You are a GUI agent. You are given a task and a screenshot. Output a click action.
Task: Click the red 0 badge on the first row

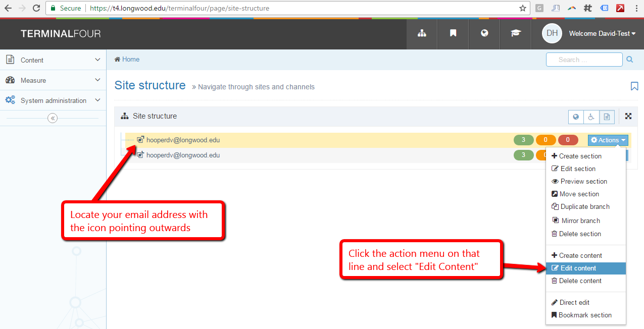[x=568, y=140]
